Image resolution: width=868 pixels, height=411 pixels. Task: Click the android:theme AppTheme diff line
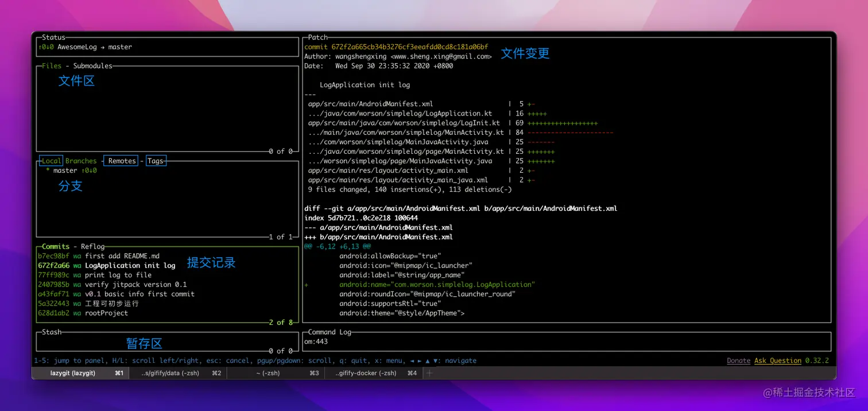(x=402, y=313)
